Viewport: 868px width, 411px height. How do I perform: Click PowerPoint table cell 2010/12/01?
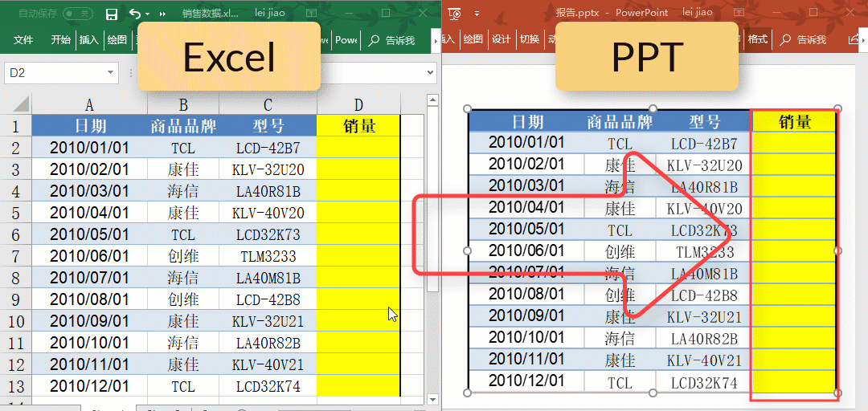(526, 380)
